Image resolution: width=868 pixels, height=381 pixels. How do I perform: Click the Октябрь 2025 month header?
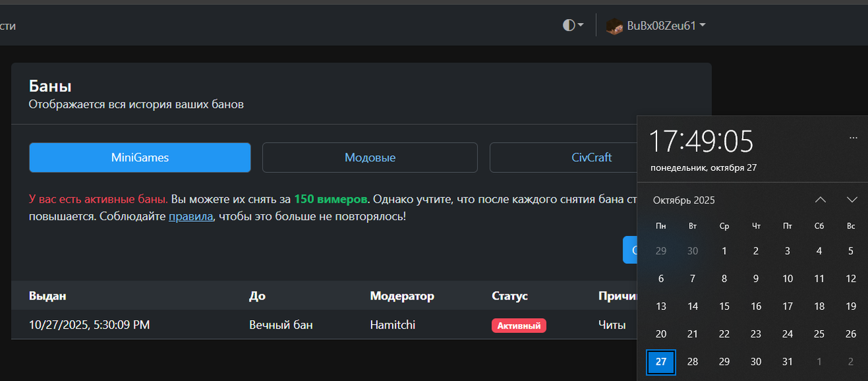point(684,200)
